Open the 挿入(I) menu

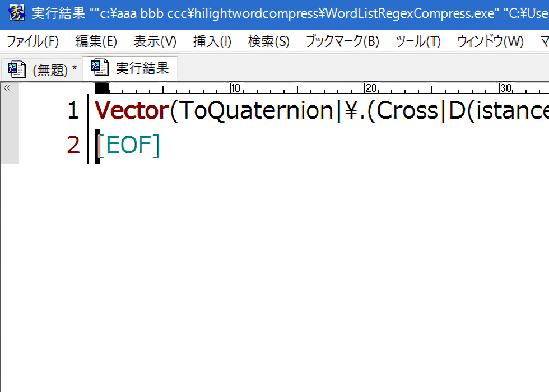[x=212, y=41]
